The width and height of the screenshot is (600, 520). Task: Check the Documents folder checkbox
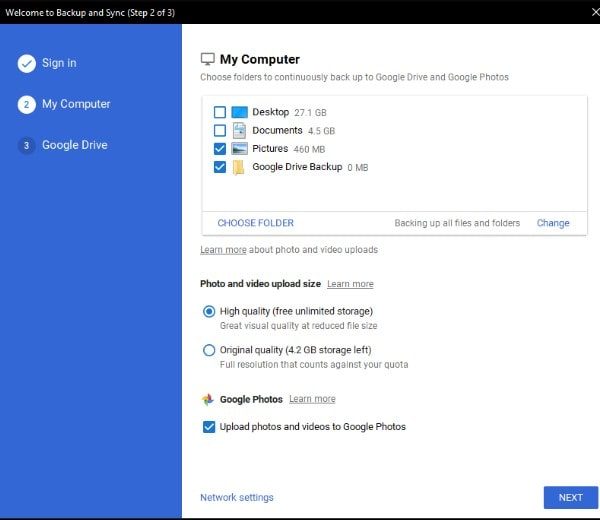(x=220, y=130)
